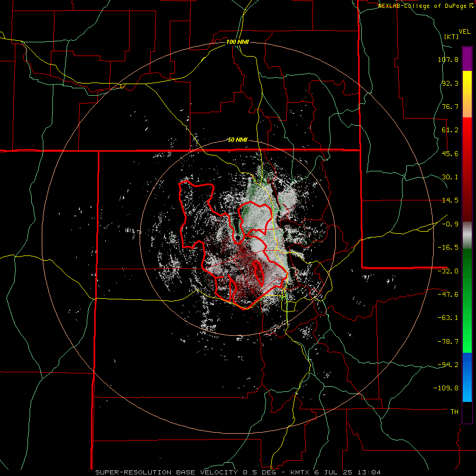Image resolution: width=476 pixels, height=476 pixels.
Task: Pick the purple segment of the color bar
Action: click(467, 59)
